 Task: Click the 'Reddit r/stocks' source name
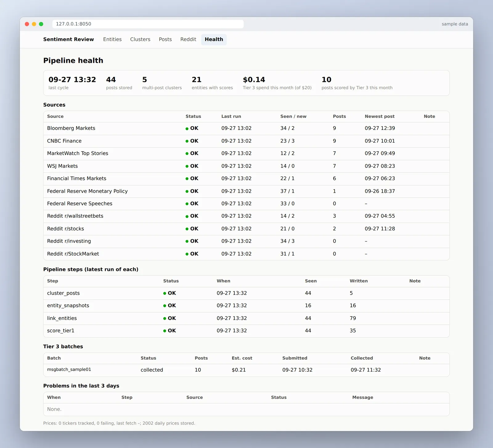click(66, 229)
